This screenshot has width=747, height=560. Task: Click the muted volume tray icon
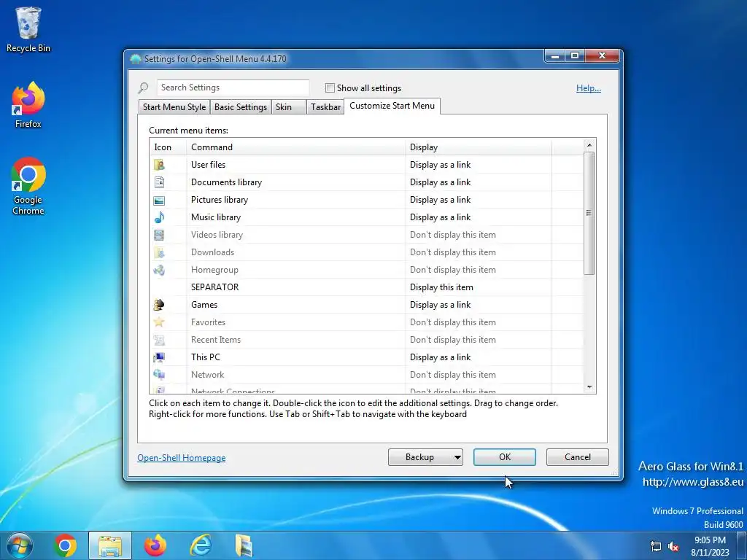(x=673, y=547)
